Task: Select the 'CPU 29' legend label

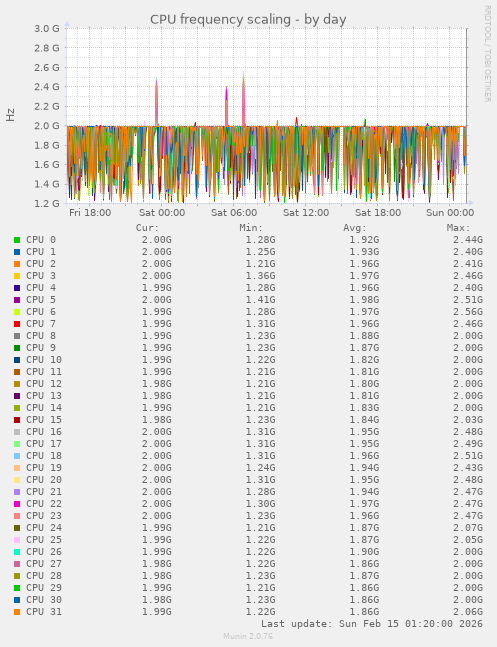Action: (x=44, y=588)
